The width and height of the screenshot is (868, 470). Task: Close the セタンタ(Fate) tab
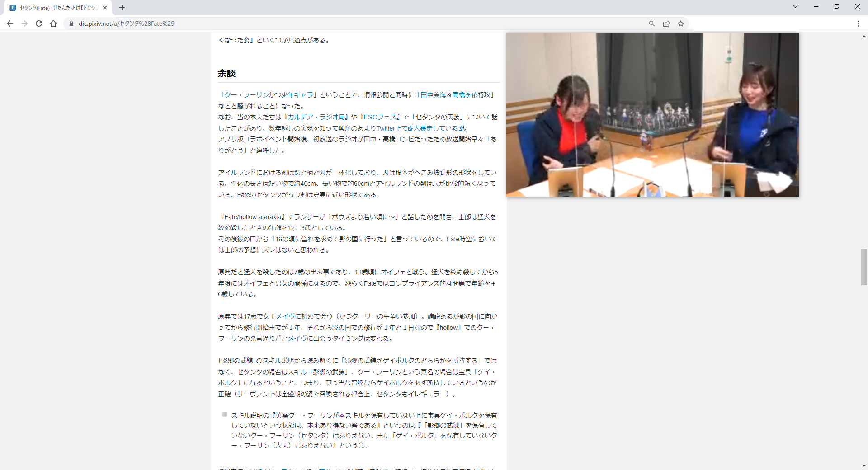pyautogui.click(x=105, y=8)
